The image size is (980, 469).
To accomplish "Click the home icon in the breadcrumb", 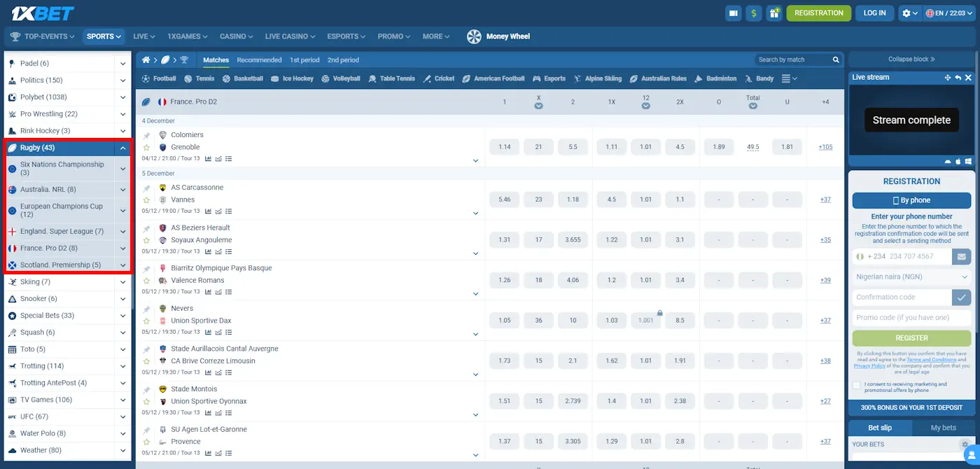I will coord(146,59).
